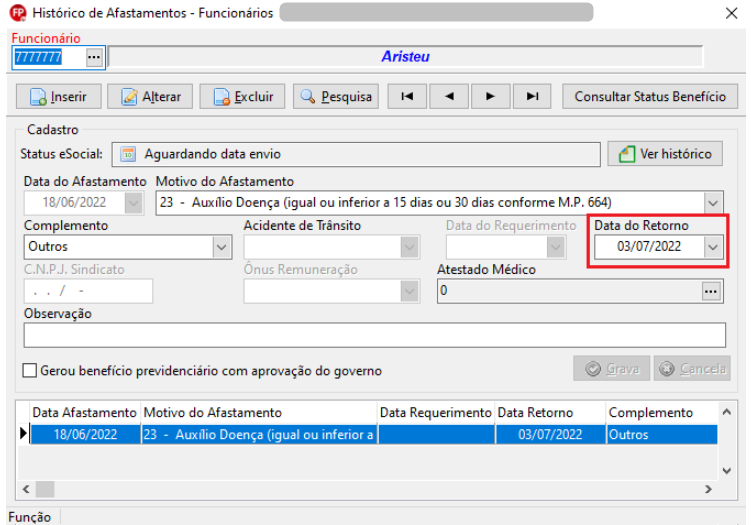Open Data do Retorno date dropdown
This screenshot has width=751, height=525.
[x=713, y=247]
